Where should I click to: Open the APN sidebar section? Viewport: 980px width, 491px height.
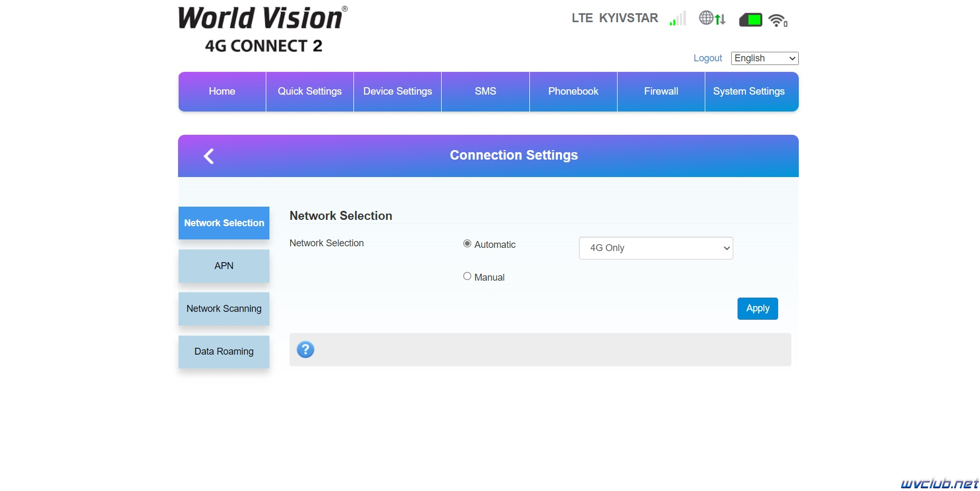(x=224, y=266)
